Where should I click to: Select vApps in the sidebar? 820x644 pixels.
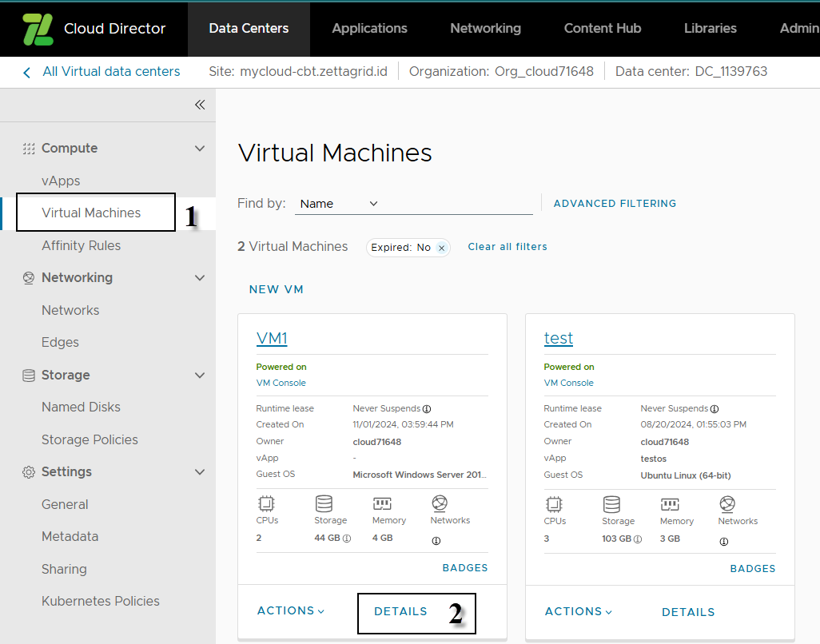coord(61,181)
